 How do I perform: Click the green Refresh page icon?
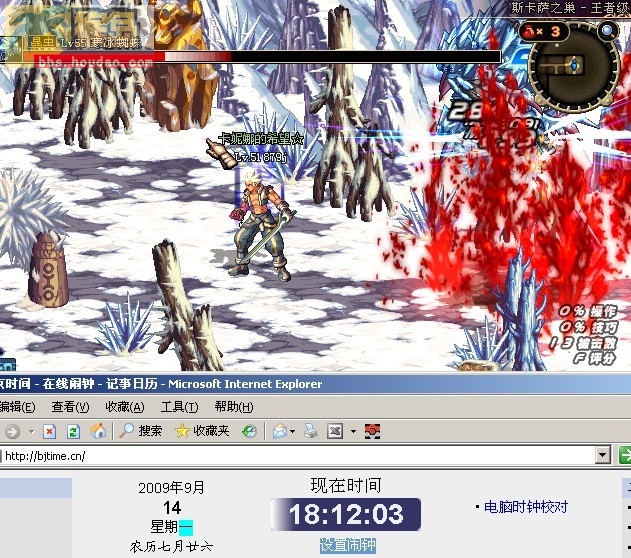pos(73,432)
